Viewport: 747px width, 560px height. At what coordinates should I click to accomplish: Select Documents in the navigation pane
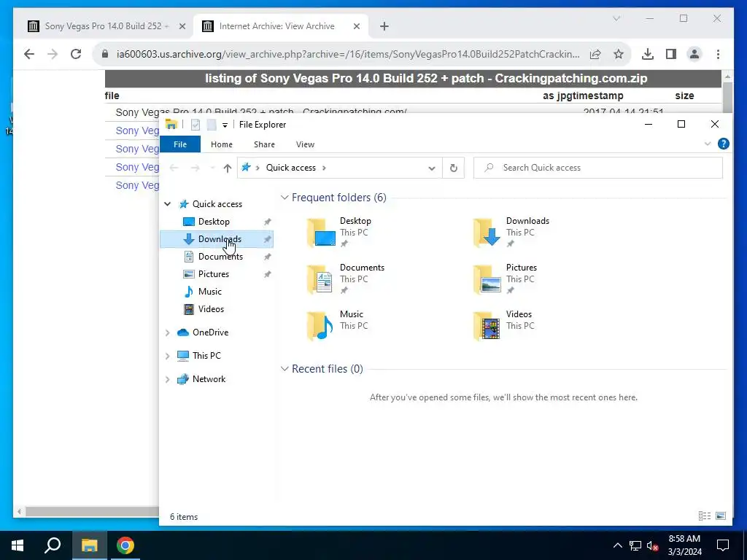[220, 256]
